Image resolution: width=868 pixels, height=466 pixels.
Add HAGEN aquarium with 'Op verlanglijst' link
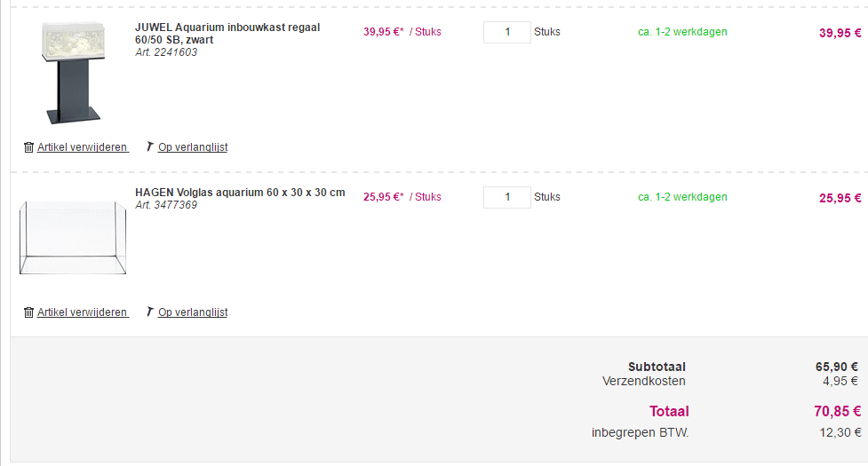tap(192, 312)
